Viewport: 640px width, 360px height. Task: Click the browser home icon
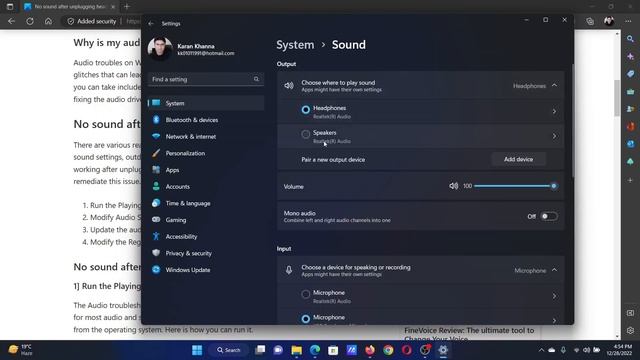pyautogui.click(x=48, y=21)
